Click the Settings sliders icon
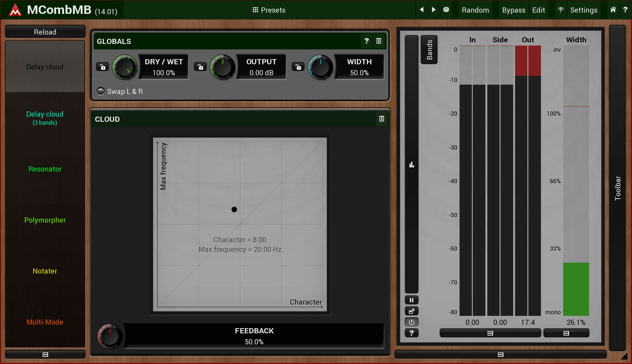 561,10
